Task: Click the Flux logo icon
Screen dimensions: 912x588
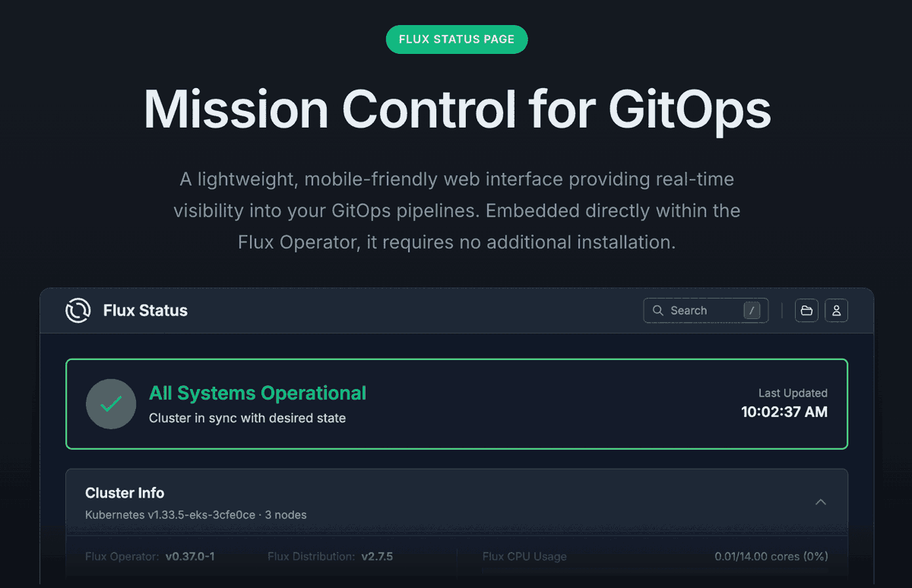Action: tap(78, 311)
